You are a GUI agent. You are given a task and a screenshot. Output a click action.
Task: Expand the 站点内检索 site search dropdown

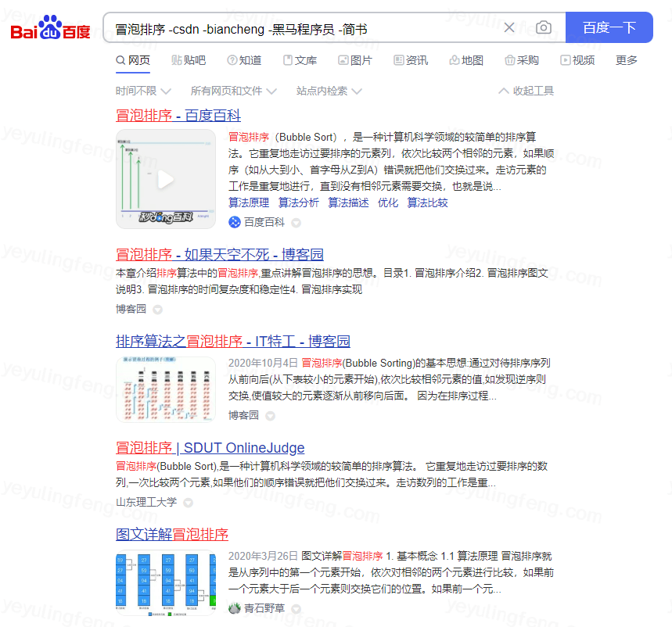(329, 91)
